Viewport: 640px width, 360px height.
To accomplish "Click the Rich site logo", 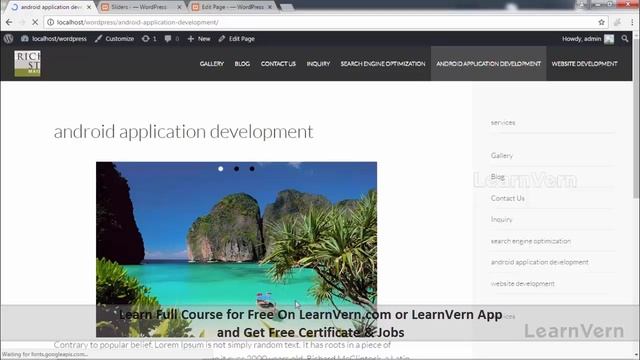I will coord(27,63).
